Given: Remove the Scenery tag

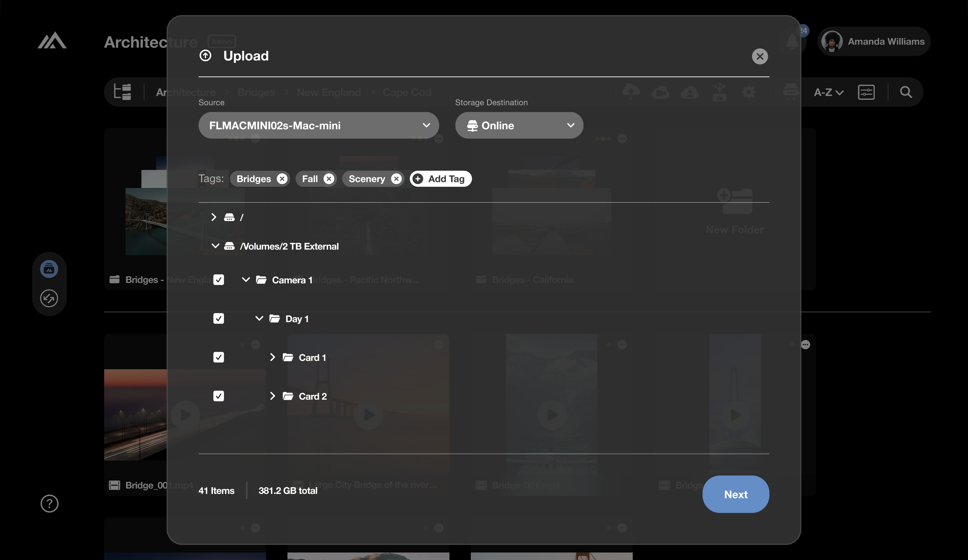Looking at the screenshot, I should [x=396, y=179].
